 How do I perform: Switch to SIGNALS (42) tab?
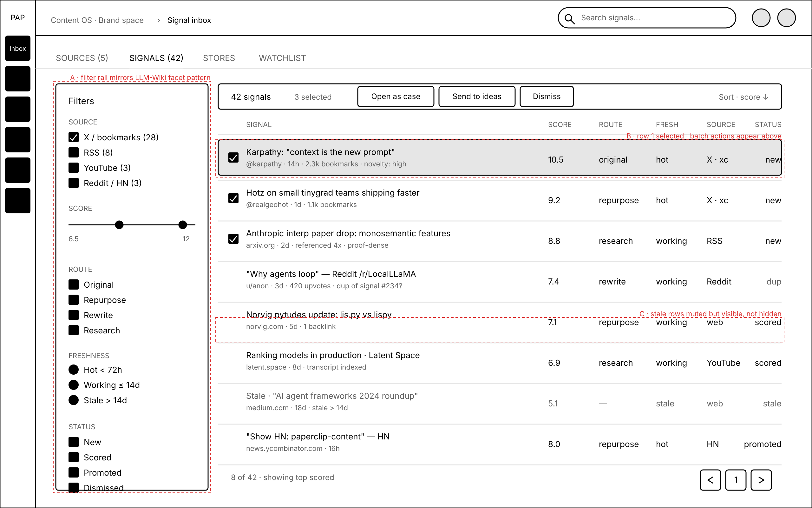pyautogui.click(x=156, y=58)
